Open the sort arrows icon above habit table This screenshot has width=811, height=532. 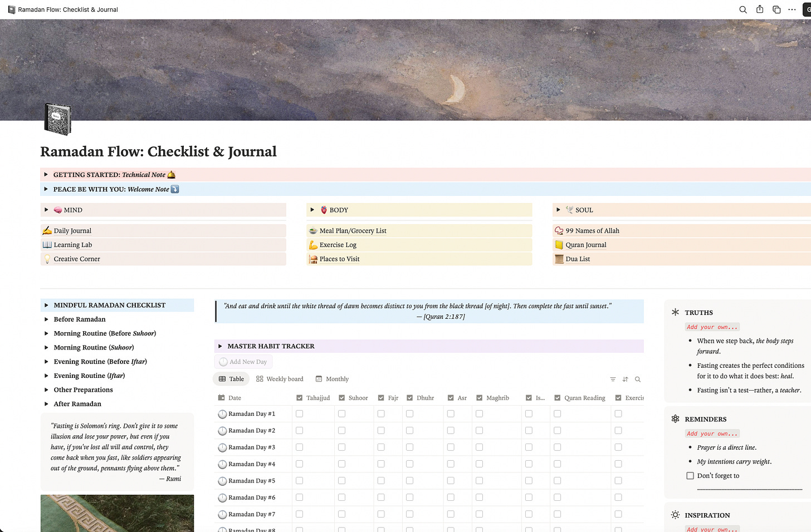click(625, 379)
